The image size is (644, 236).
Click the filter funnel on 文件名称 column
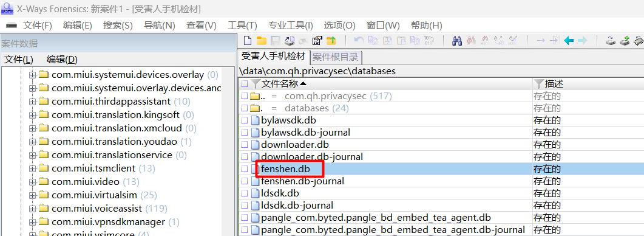point(256,84)
